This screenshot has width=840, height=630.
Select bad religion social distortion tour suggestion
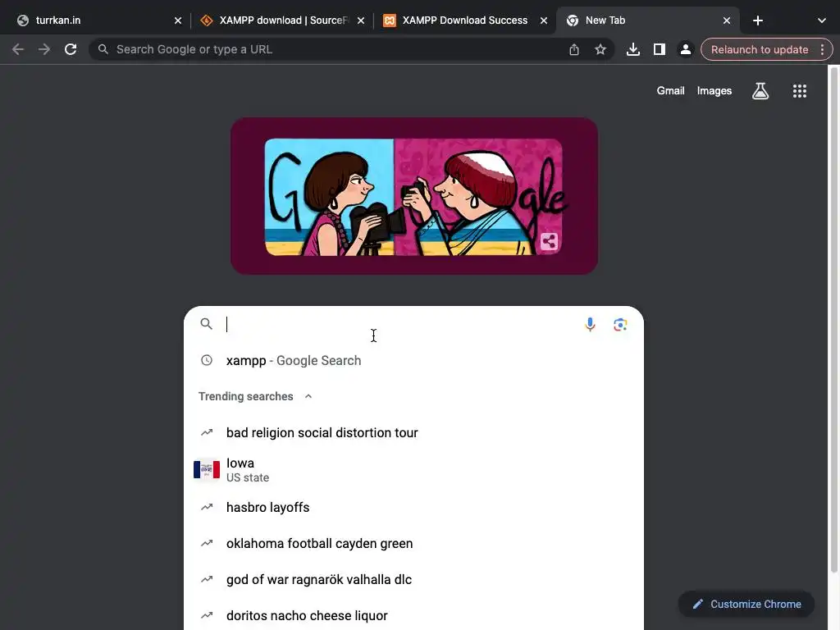[x=413, y=432]
